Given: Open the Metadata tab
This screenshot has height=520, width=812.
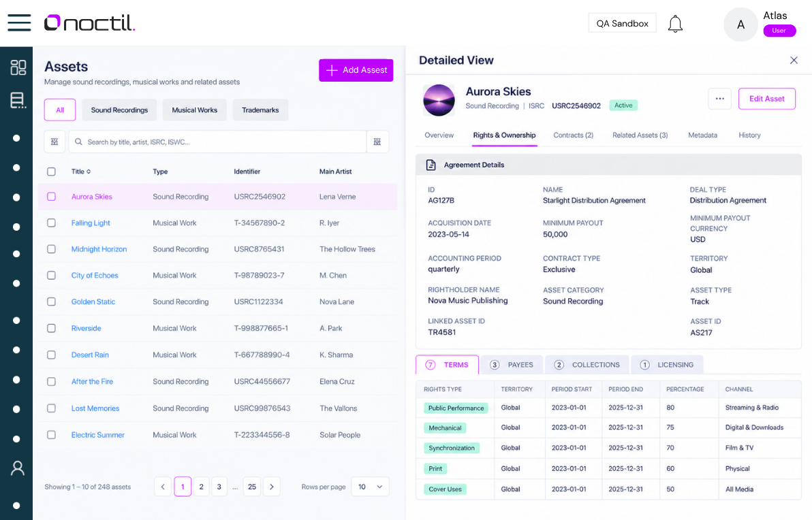Looking at the screenshot, I should click(x=703, y=135).
